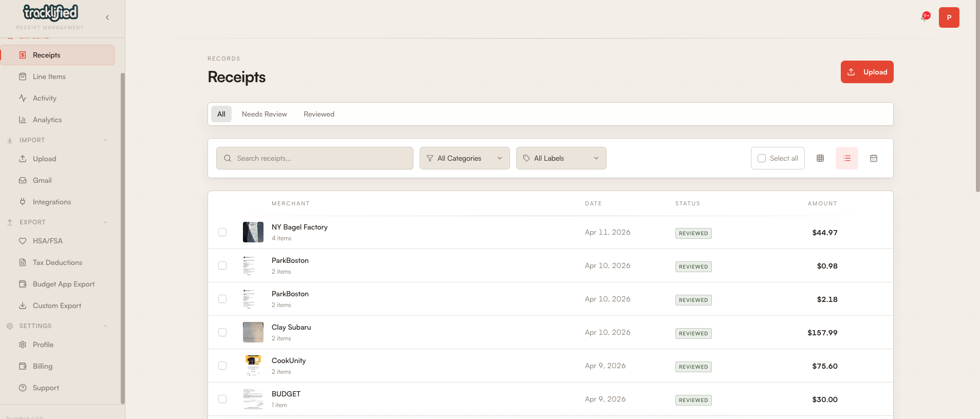Switch to grid view icon
The image size is (980, 419).
820,158
